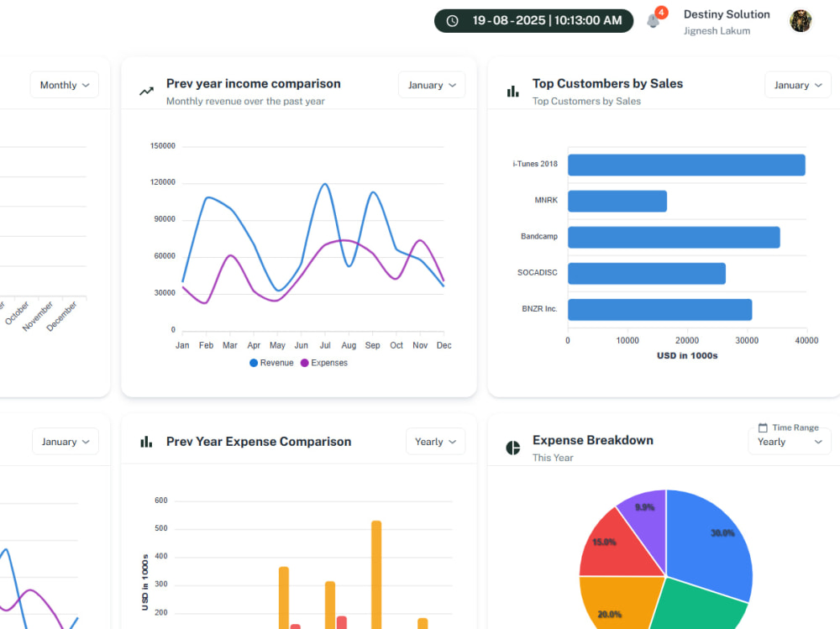The height and width of the screenshot is (629, 840).
Task: Click the bar chart icon beside Prev Year Expense
Action: [146, 442]
